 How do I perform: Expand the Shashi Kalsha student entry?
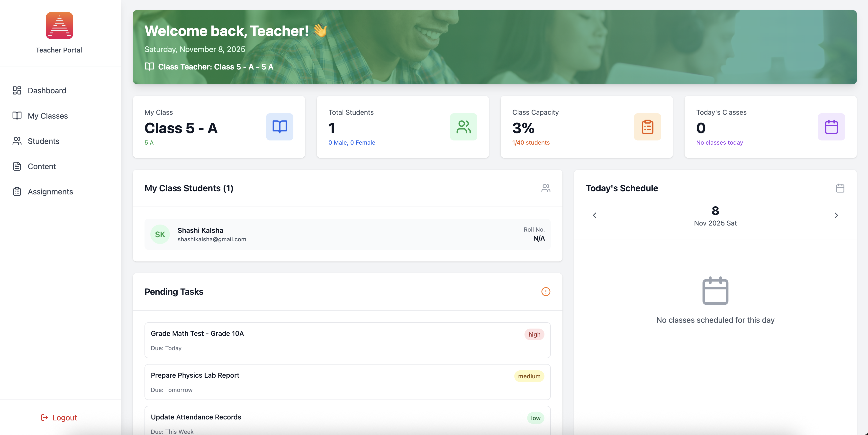click(347, 234)
